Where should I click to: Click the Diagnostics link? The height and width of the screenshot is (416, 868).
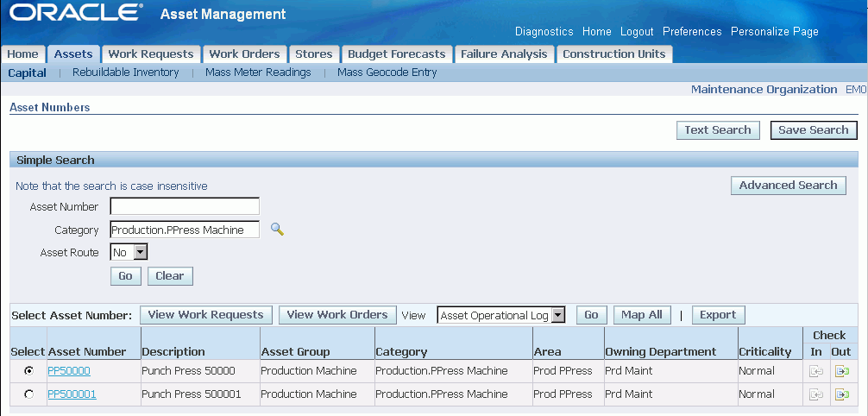[544, 32]
